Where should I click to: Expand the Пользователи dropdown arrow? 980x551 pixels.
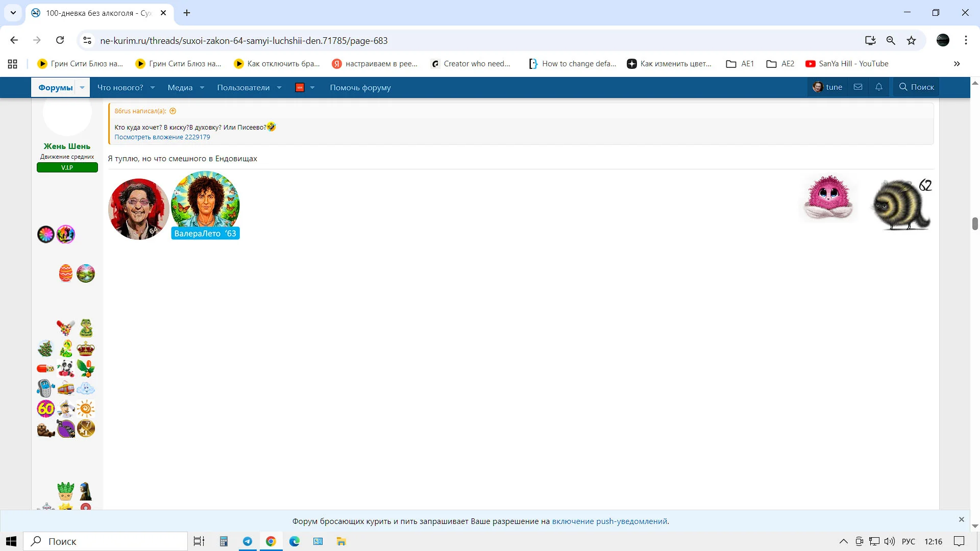279,88
